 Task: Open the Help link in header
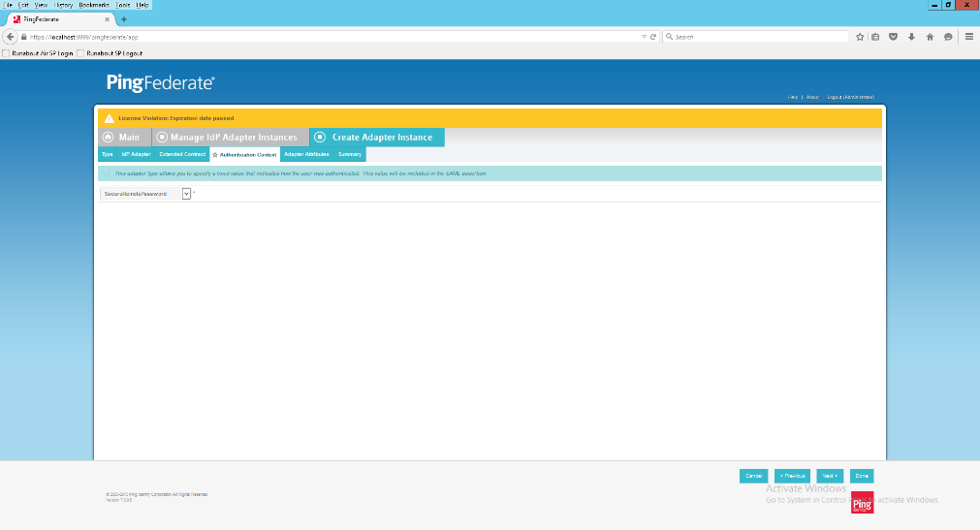pyautogui.click(x=793, y=97)
